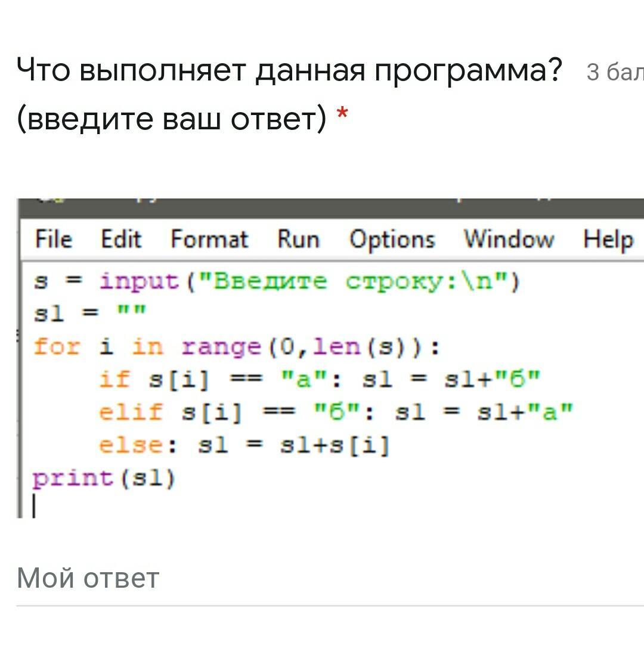The image size is (644, 664).
Task: Open the Window menu
Action: click(509, 240)
